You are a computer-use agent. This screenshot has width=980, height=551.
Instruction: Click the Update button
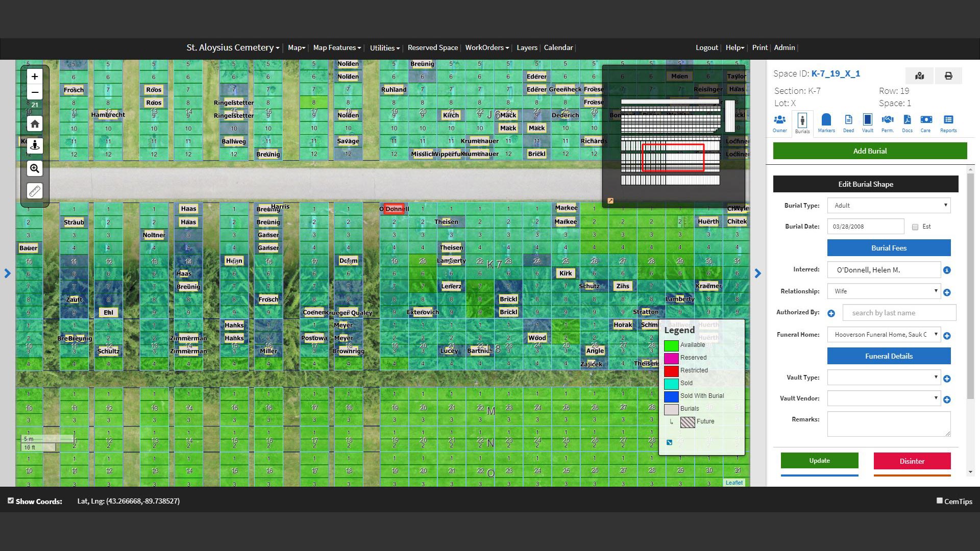[x=819, y=461]
